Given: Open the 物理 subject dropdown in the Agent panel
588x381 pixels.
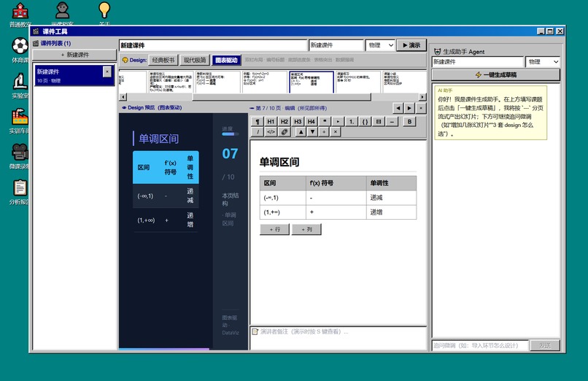Looking at the screenshot, I should [543, 62].
